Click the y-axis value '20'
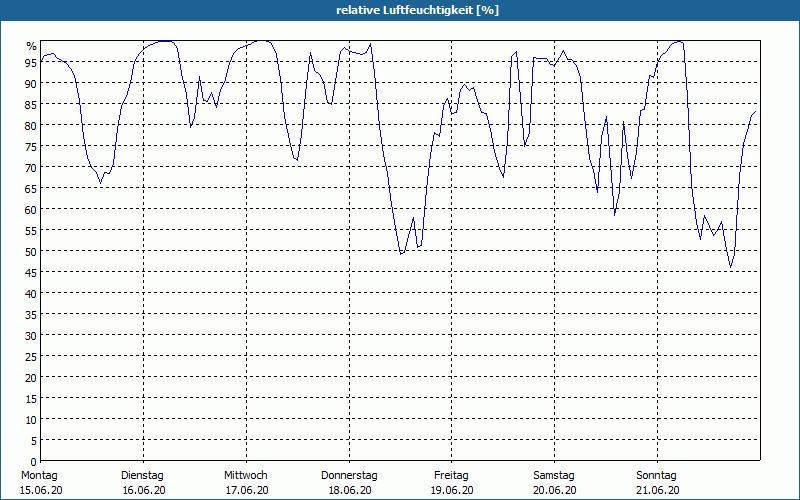 (31, 378)
